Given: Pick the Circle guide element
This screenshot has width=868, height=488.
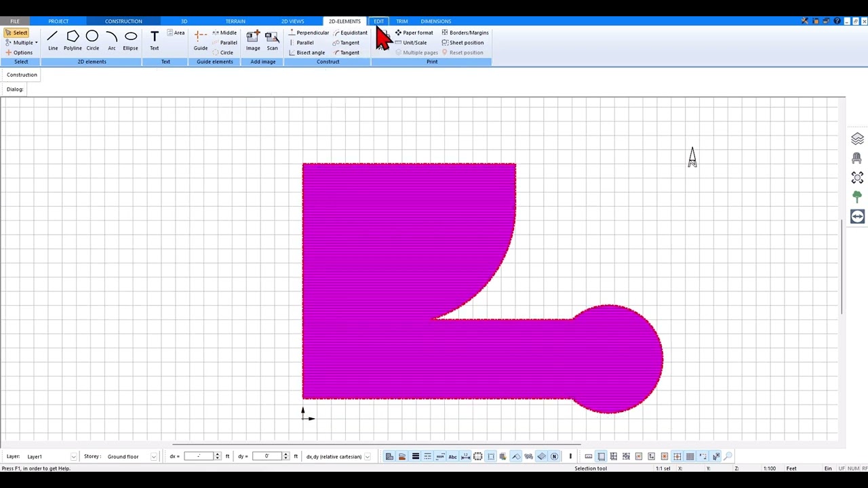Looking at the screenshot, I should pos(223,52).
